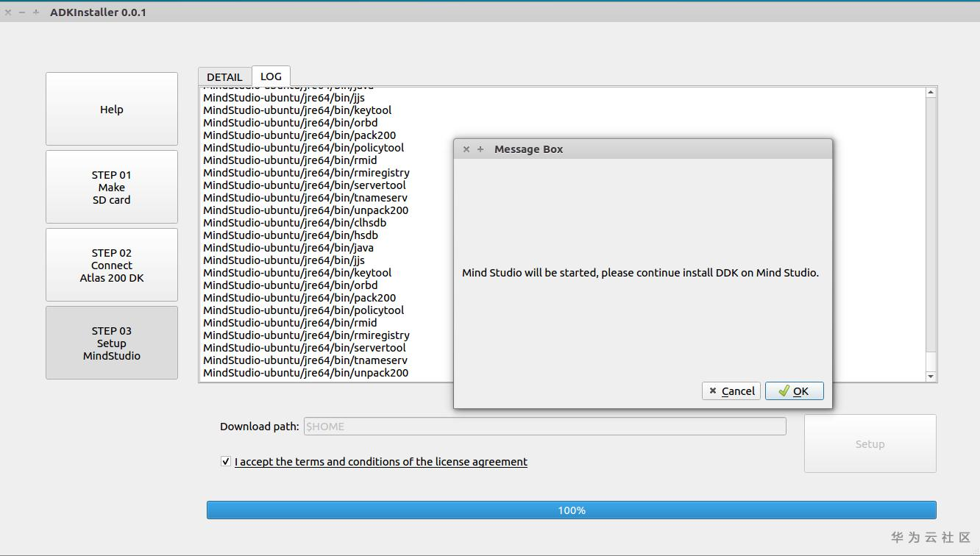Toggle the license agreement checkbox

point(225,462)
